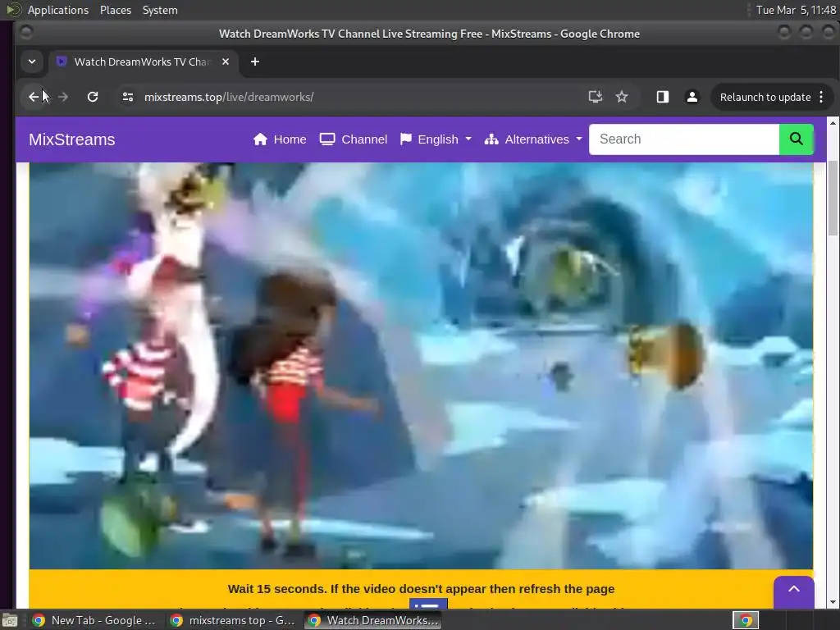Open a new tab with the plus icon
The width and height of the screenshot is (840, 630).
255,62
